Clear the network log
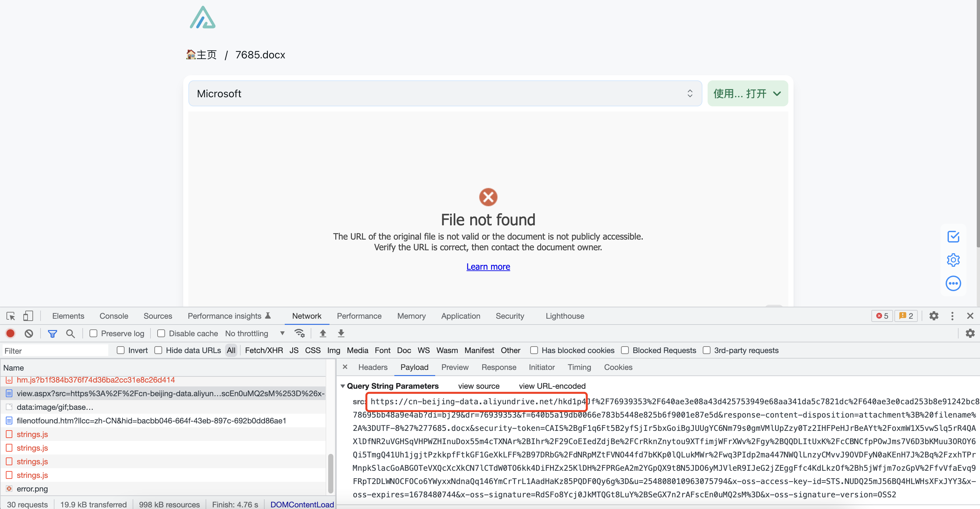980x509 pixels. click(x=29, y=333)
